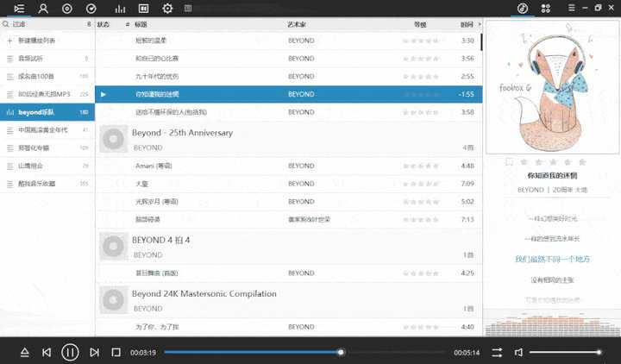The image size is (621, 364).
Task: Collapse the Beyond - 25th Anniversary album group
Action: (288, 139)
